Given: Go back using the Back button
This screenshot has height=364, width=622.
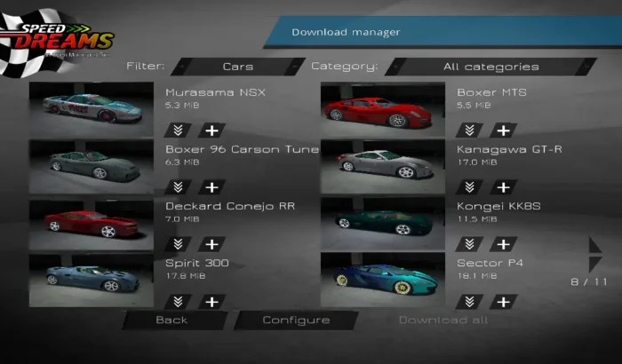Looking at the screenshot, I should tap(171, 320).
